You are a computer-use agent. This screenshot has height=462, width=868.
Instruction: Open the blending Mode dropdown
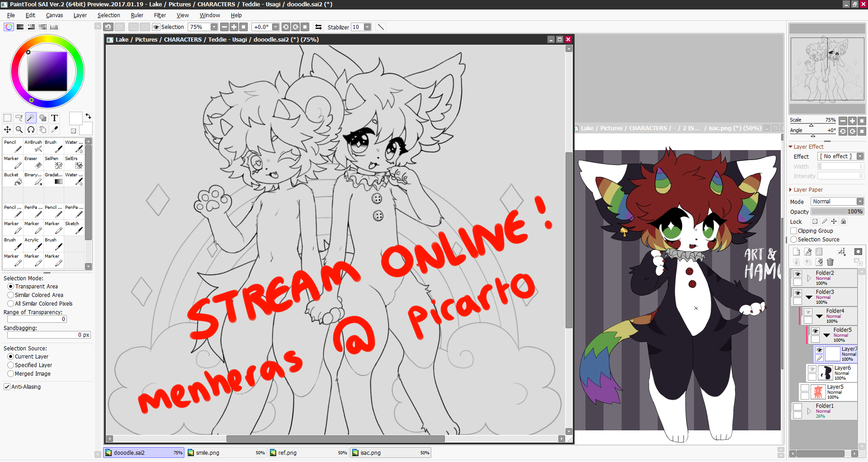(x=860, y=202)
